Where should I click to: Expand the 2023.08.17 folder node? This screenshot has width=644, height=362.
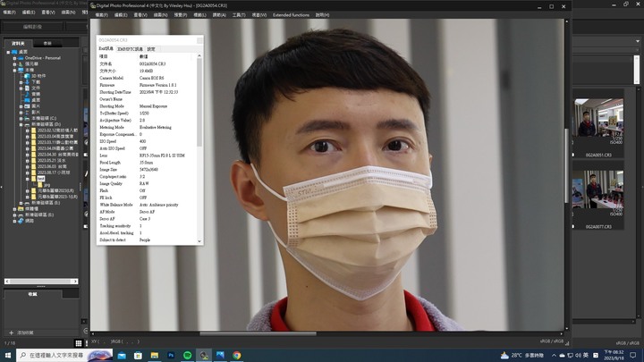pyautogui.click(x=28, y=173)
